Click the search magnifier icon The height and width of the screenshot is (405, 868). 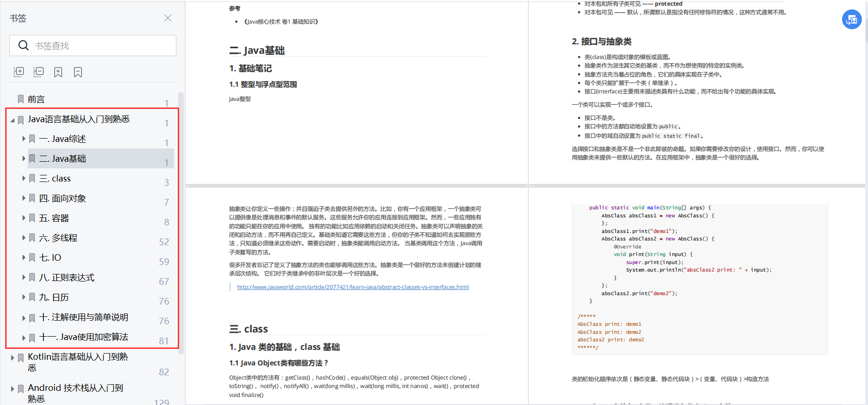coord(23,46)
